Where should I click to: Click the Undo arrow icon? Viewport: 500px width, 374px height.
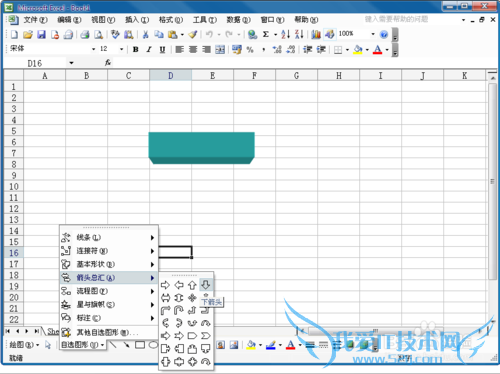[209, 34]
